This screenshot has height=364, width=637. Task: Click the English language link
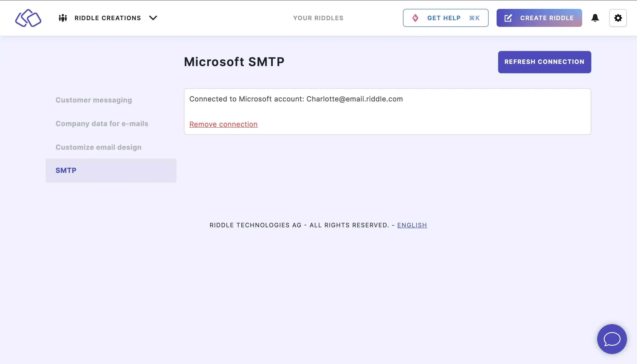tap(412, 225)
